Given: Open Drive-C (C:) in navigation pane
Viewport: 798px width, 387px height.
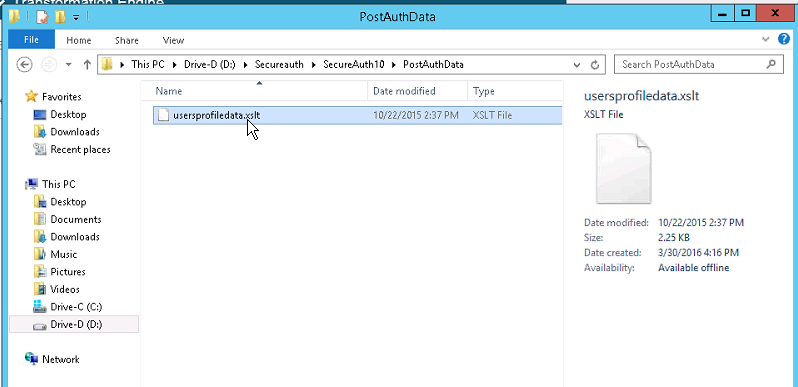Looking at the screenshot, I should [76, 307].
